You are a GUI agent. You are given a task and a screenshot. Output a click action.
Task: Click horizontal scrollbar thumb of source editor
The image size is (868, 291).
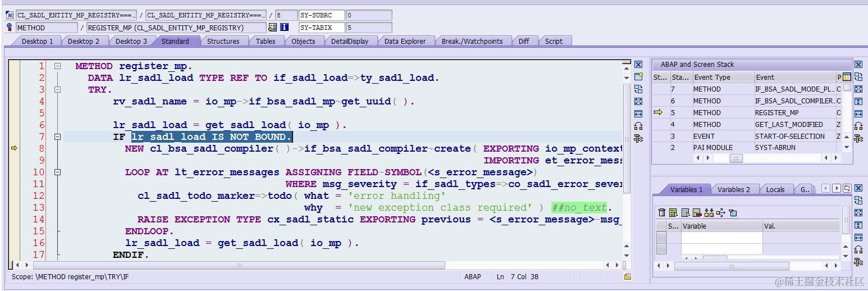[x=239, y=265]
